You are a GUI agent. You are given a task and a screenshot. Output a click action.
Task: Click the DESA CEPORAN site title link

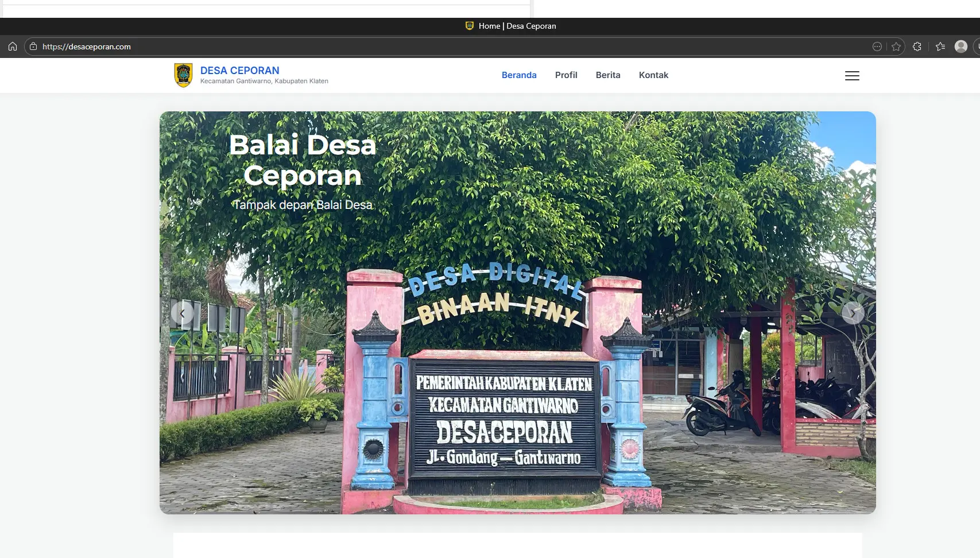(x=239, y=71)
